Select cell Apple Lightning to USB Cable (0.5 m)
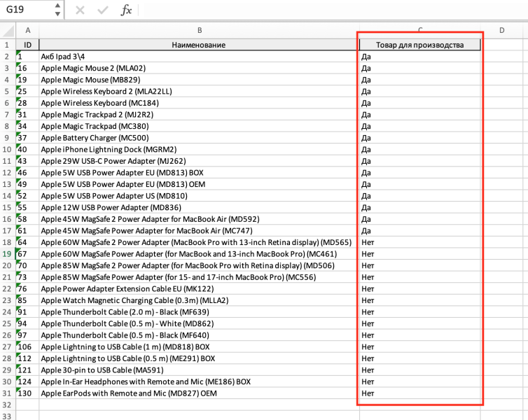528x420 pixels. 200,358
